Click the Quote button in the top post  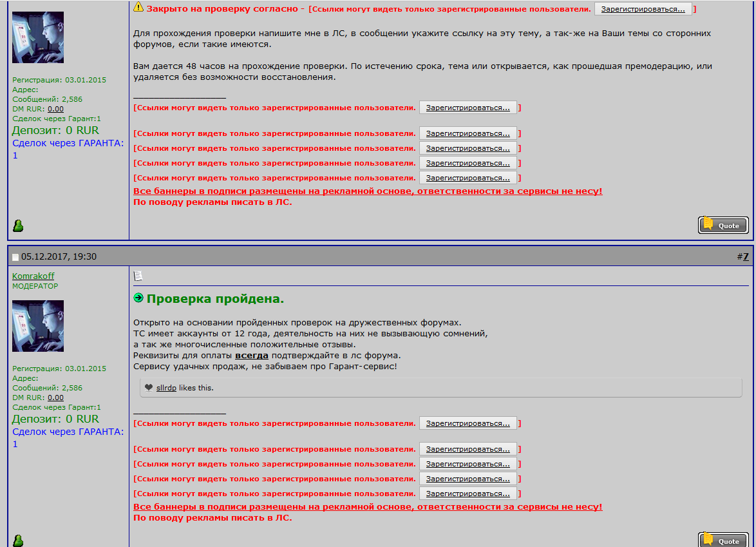point(723,225)
